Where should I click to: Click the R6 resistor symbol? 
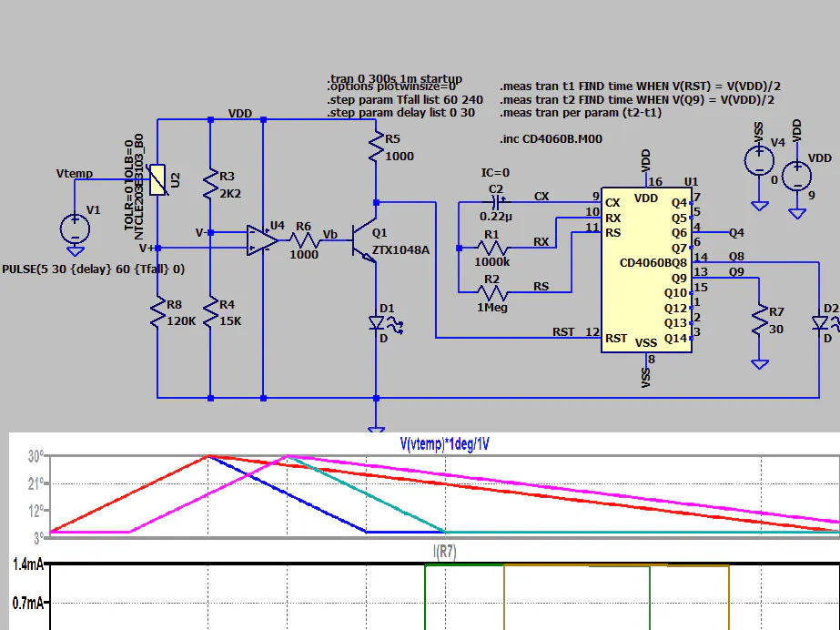(x=304, y=240)
